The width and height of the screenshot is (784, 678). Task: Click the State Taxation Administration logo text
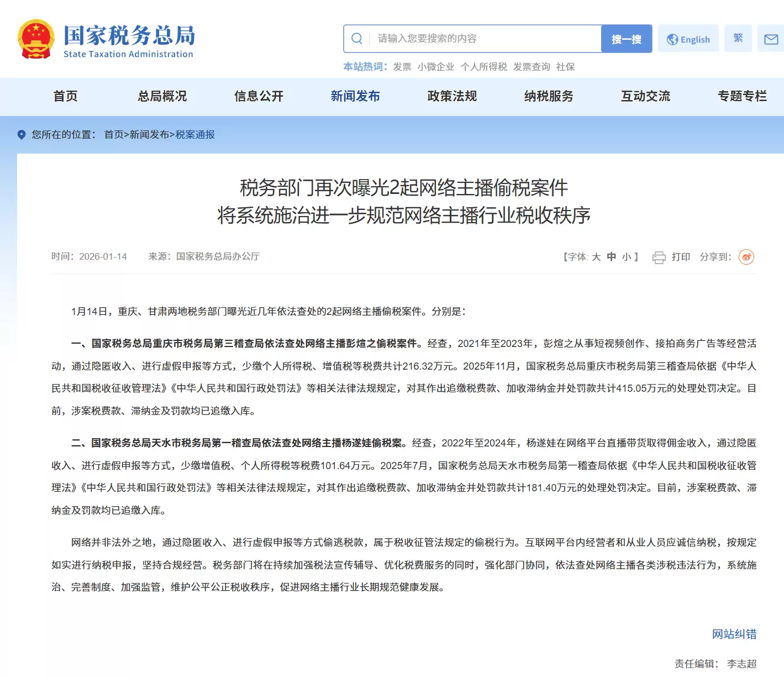point(128,40)
